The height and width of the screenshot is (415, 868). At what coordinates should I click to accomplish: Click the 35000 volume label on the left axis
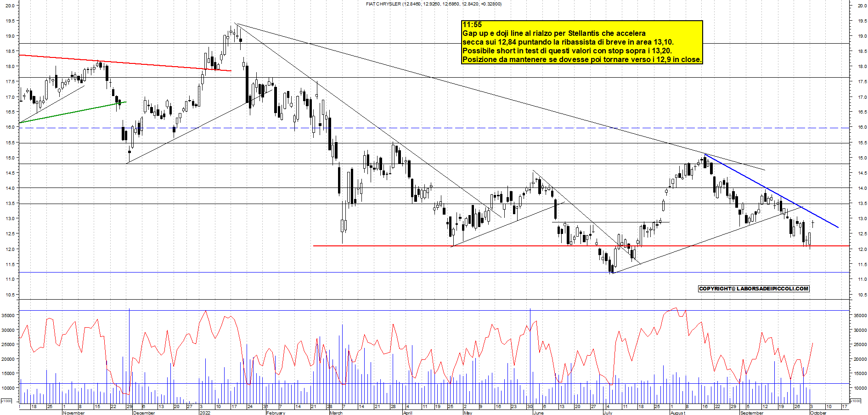pos(8,315)
